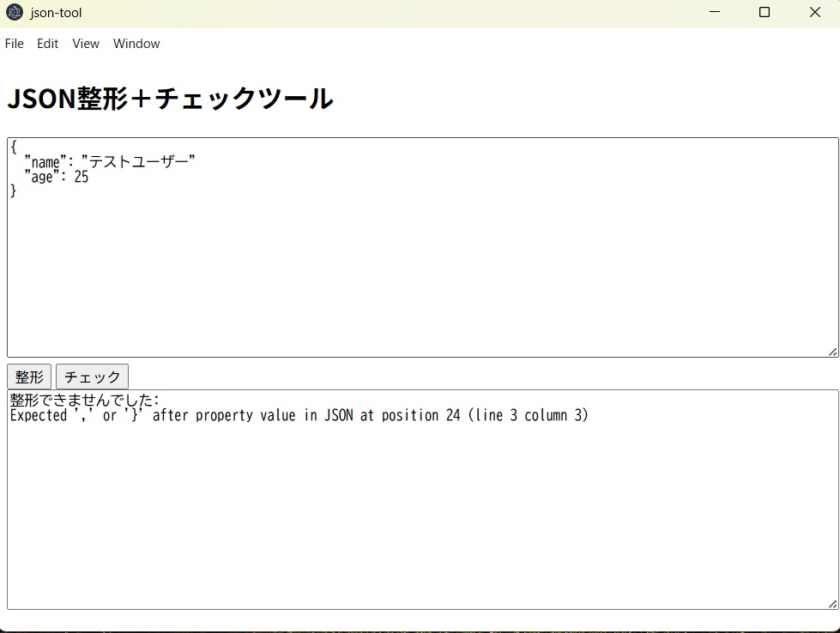
Task: Minimize the json-tool window
Action: pyautogui.click(x=715, y=12)
